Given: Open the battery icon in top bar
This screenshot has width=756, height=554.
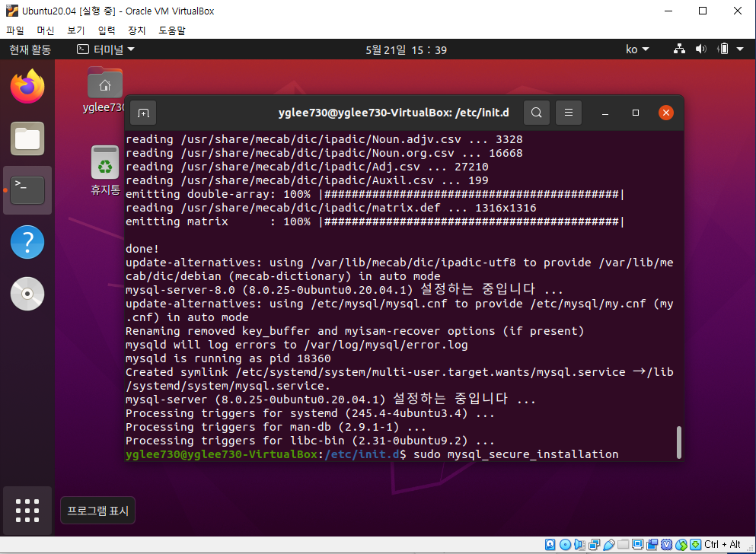Looking at the screenshot, I should [x=723, y=49].
